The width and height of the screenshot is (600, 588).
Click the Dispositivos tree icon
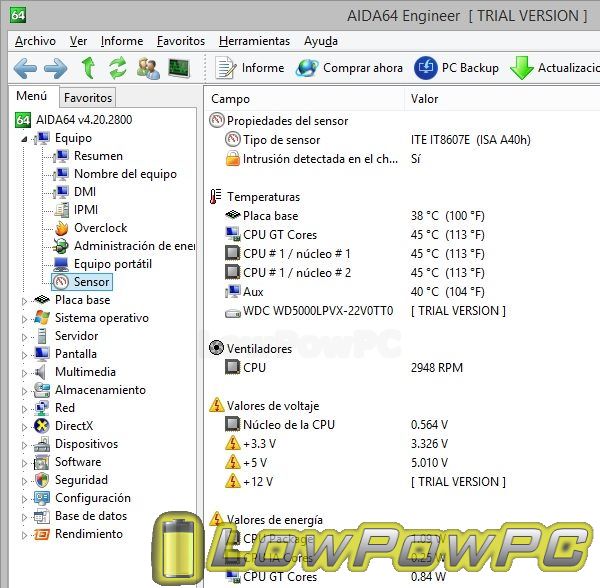point(42,444)
